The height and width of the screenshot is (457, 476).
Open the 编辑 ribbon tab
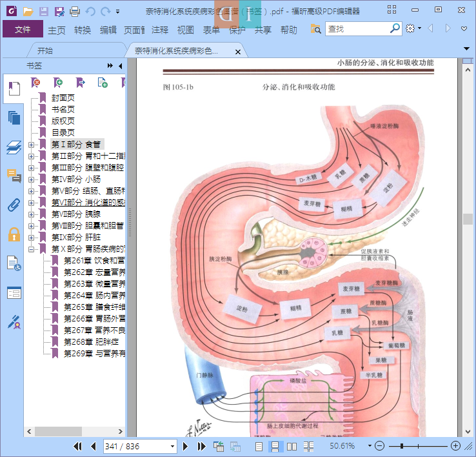(x=108, y=30)
